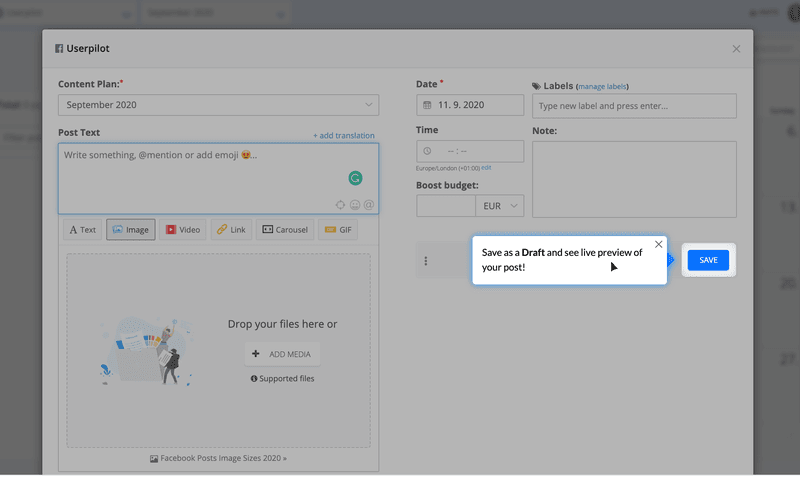
Task: Switch to the Text post type tab
Action: 83,230
